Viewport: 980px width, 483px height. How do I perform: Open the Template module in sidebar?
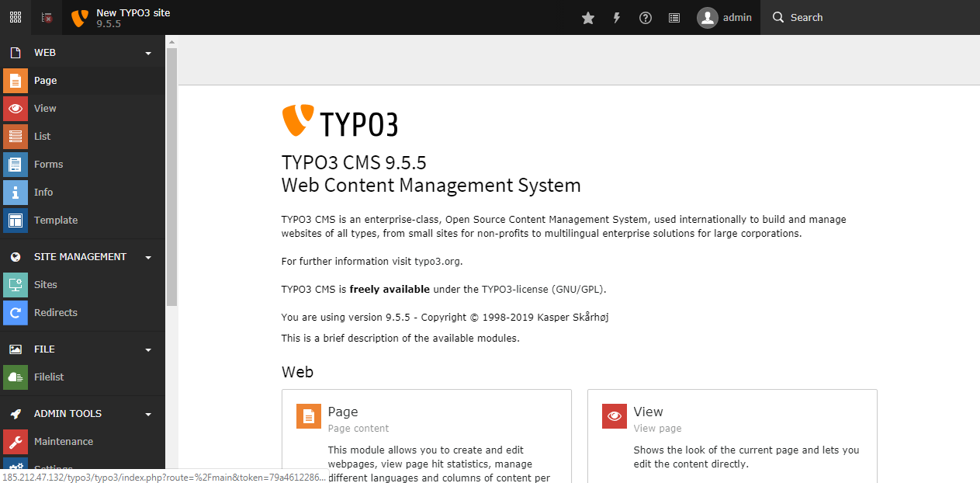coord(82,221)
